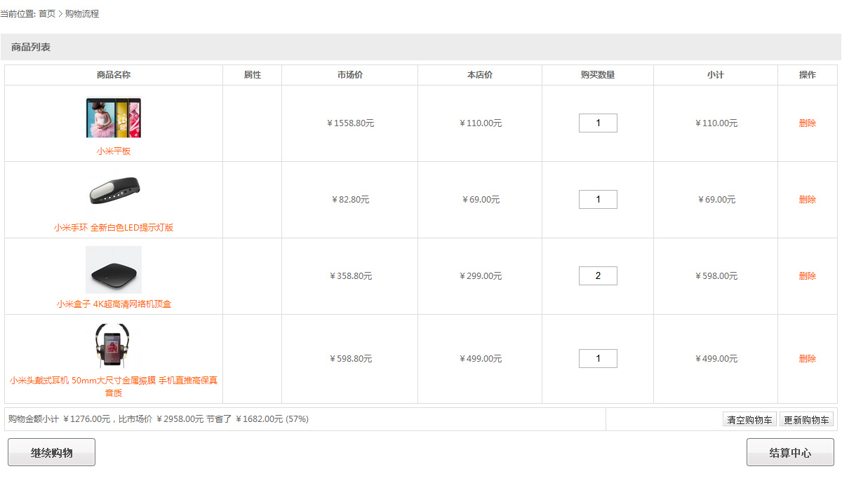Open the 小米手环 wristband product image
Viewport: 842px width, 504px height.
(x=114, y=191)
